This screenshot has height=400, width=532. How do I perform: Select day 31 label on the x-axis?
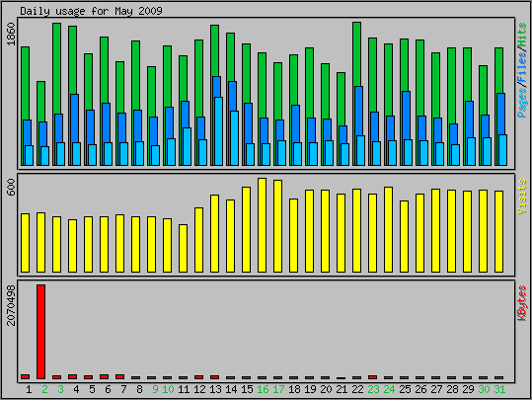pyautogui.click(x=499, y=389)
